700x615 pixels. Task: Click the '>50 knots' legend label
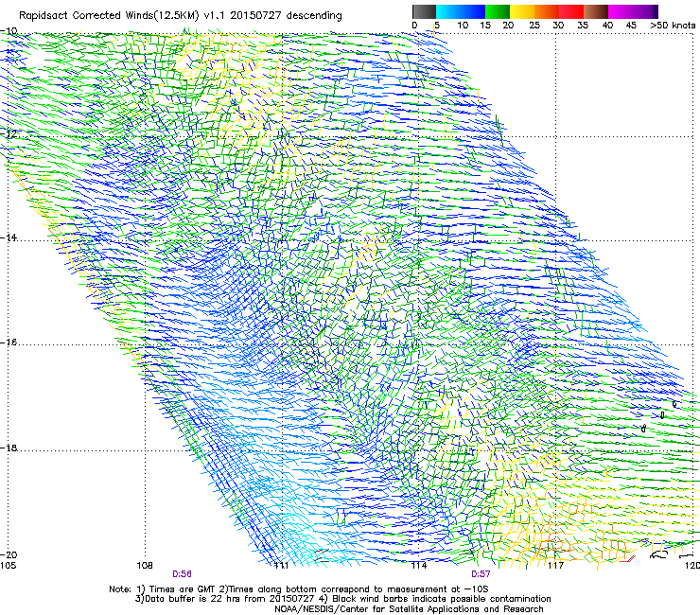pyautogui.click(x=673, y=26)
